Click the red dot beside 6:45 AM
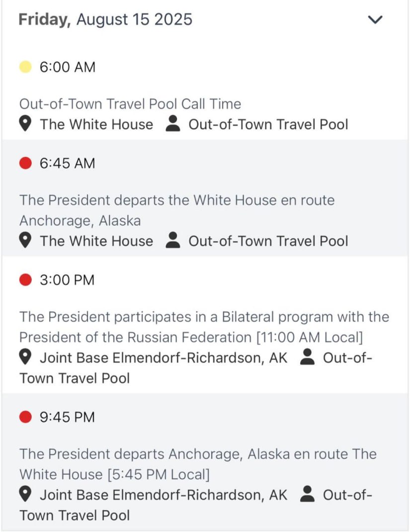The width and height of the screenshot is (417, 532). pyautogui.click(x=25, y=163)
